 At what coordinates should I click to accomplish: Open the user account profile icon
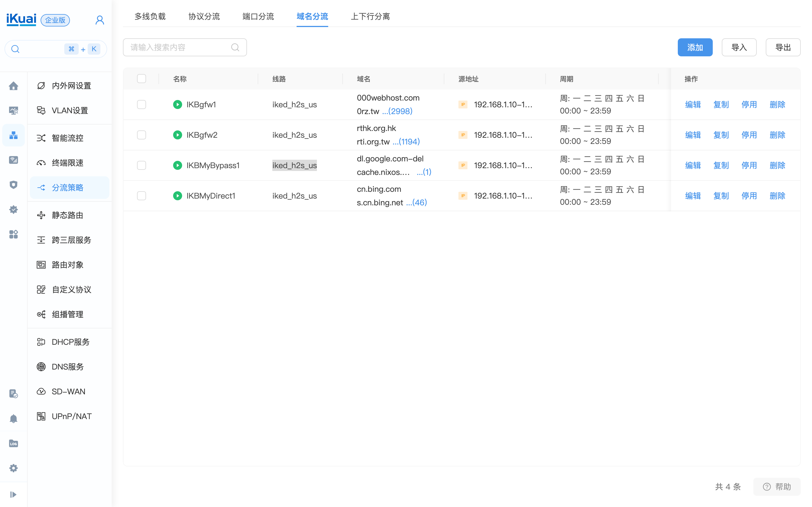coord(99,20)
